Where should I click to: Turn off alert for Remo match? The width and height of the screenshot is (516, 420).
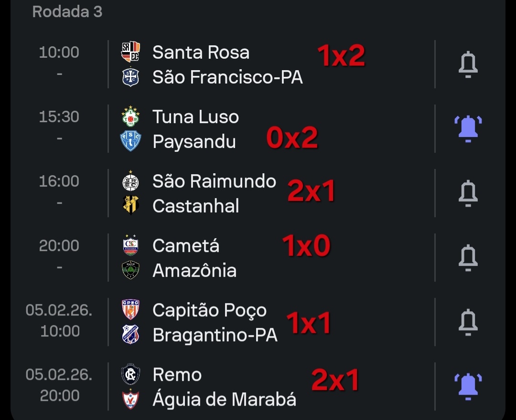pos(468,387)
